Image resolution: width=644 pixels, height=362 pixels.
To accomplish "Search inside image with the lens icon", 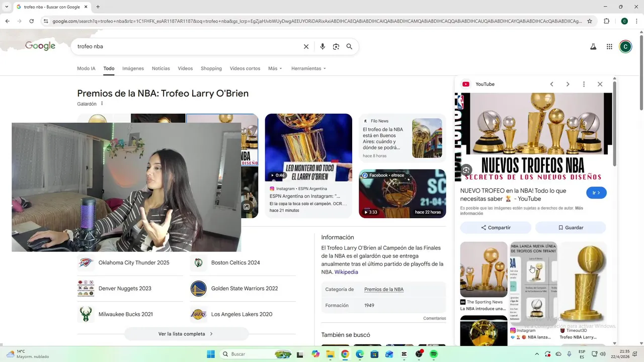I will pyautogui.click(x=466, y=170).
